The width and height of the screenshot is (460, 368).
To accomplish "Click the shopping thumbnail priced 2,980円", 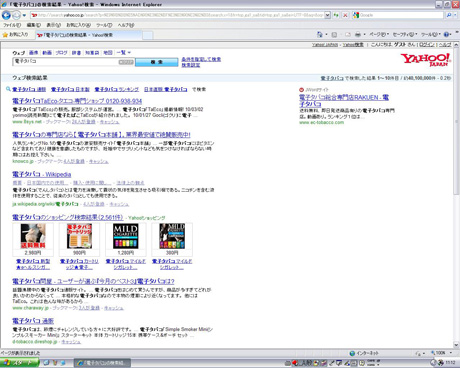I will (x=33, y=236).
